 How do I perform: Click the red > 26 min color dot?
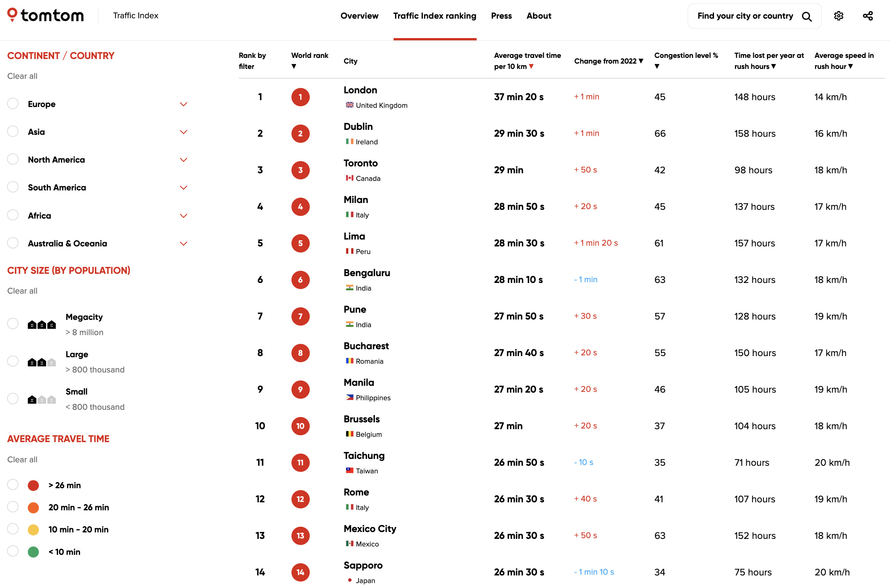pyautogui.click(x=34, y=486)
